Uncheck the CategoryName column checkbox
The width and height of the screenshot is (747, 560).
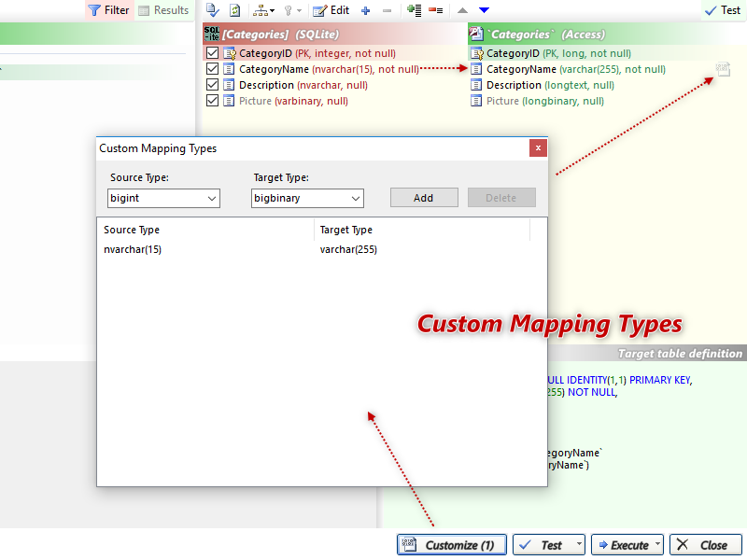coord(213,69)
